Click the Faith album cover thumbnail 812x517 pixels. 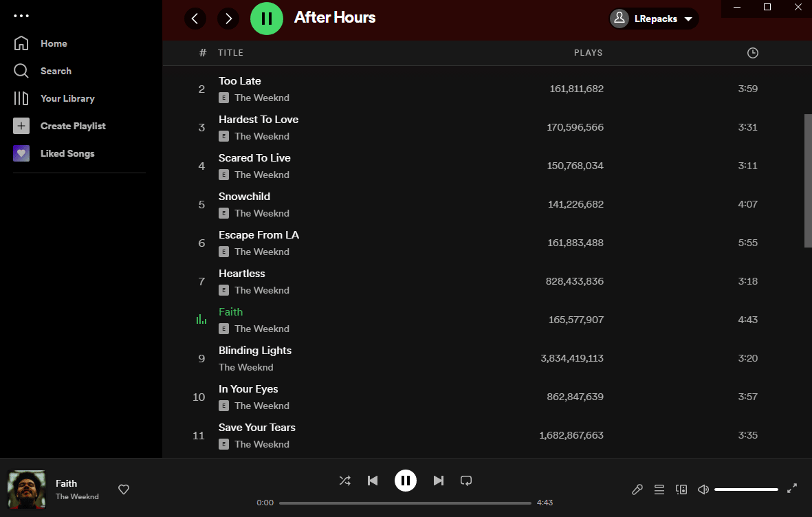26,489
